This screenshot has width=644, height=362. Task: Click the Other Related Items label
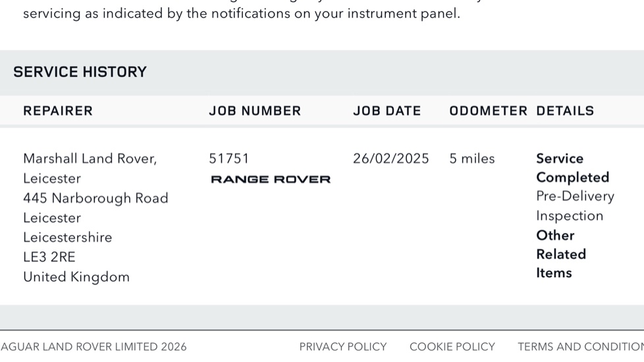click(560, 254)
